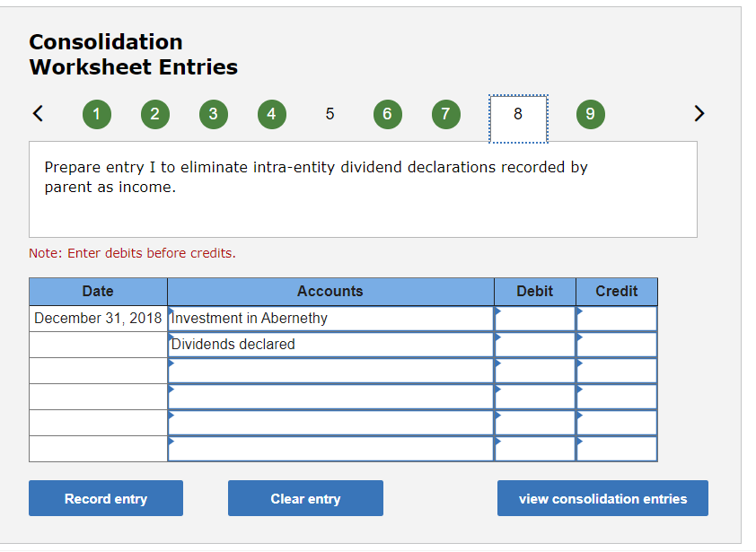Open Investment in Abernethy account dropdown
Viewport: 756px width, 552px height.
330,319
